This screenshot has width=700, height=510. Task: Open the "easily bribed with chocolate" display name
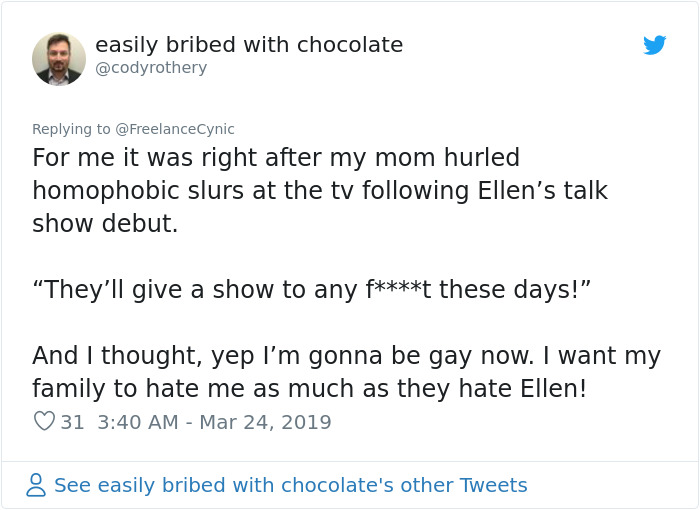coord(249,45)
